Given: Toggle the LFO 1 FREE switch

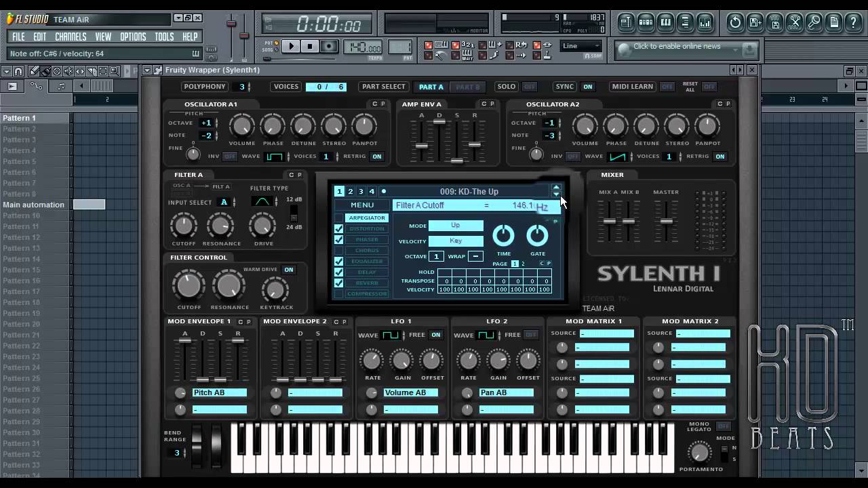Looking at the screenshot, I should point(435,335).
